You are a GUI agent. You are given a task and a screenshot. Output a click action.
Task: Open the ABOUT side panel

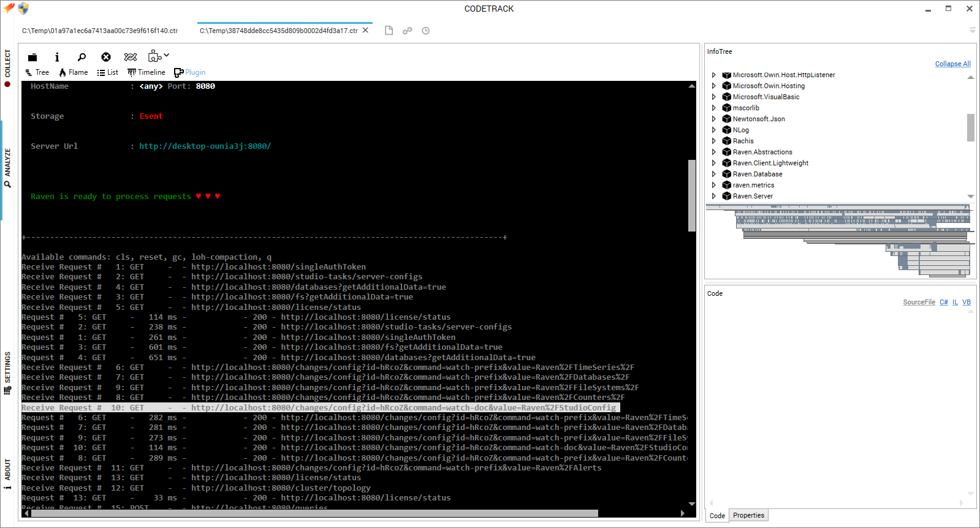point(7,473)
